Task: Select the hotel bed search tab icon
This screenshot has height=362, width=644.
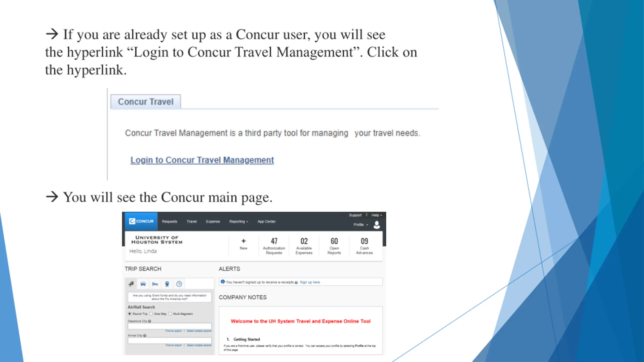Action: (155, 284)
